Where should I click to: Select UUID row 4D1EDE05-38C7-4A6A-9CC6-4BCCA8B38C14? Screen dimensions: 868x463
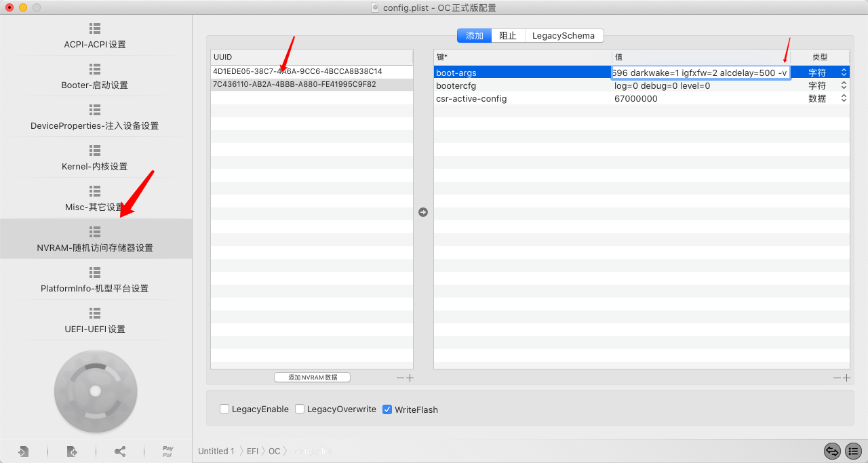point(311,71)
